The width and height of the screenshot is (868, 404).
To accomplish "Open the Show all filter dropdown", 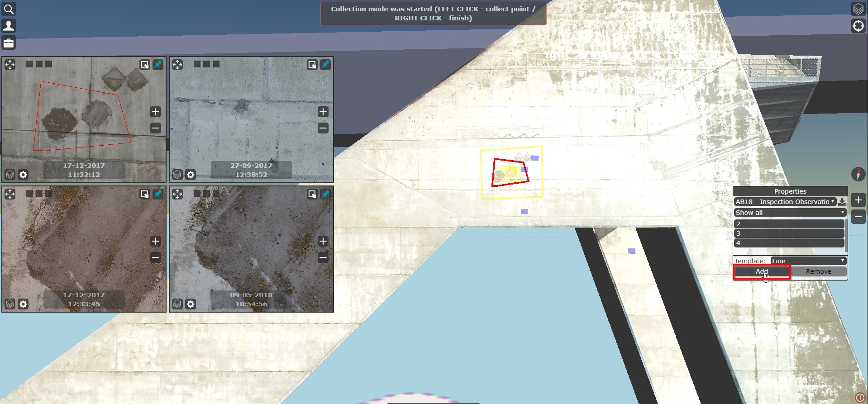I will coord(790,213).
